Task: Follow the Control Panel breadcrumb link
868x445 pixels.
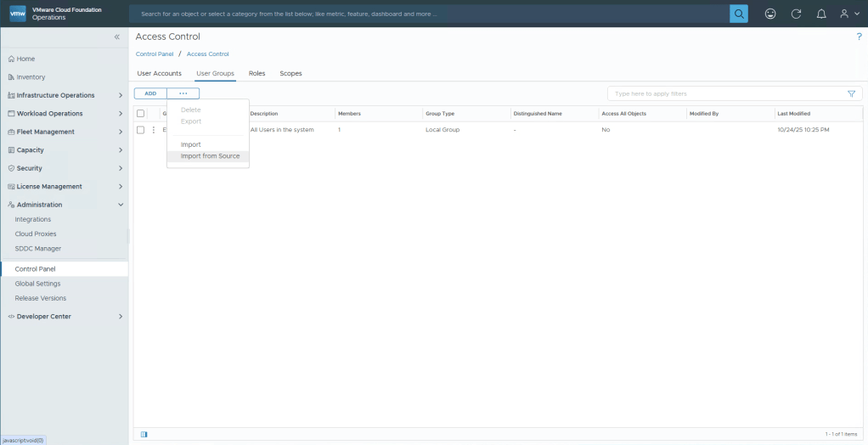Action: [x=155, y=54]
